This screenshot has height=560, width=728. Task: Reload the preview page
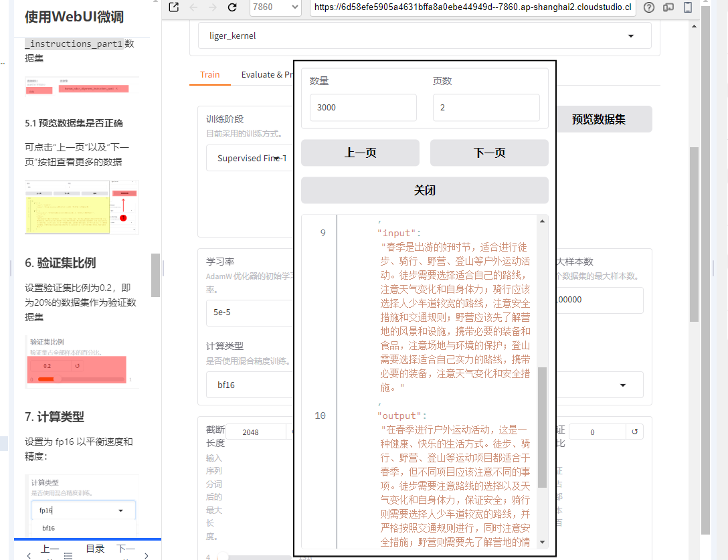pyautogui.click(x=232, y=7)
